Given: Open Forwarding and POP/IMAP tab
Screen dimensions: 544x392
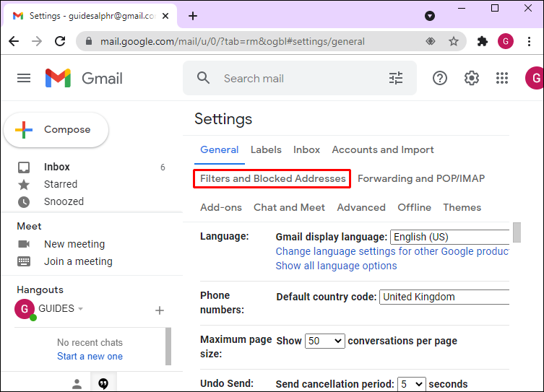Looking at the screenshot, I should 421,178.
